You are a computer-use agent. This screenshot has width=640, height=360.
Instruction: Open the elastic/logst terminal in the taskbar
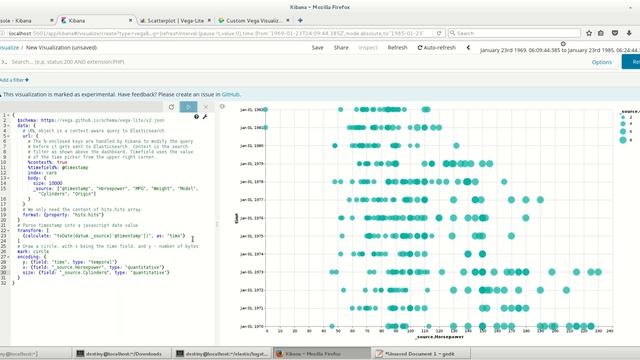click(222, 353)
